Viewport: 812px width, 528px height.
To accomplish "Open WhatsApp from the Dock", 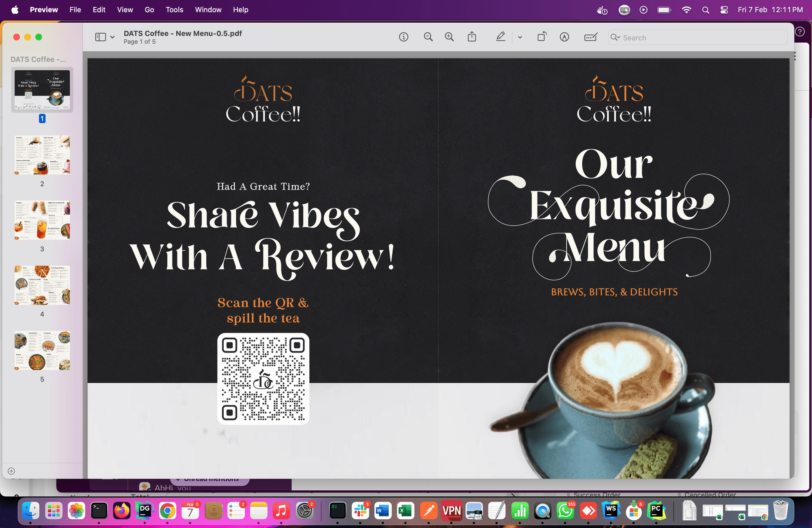I will (565, 511).
